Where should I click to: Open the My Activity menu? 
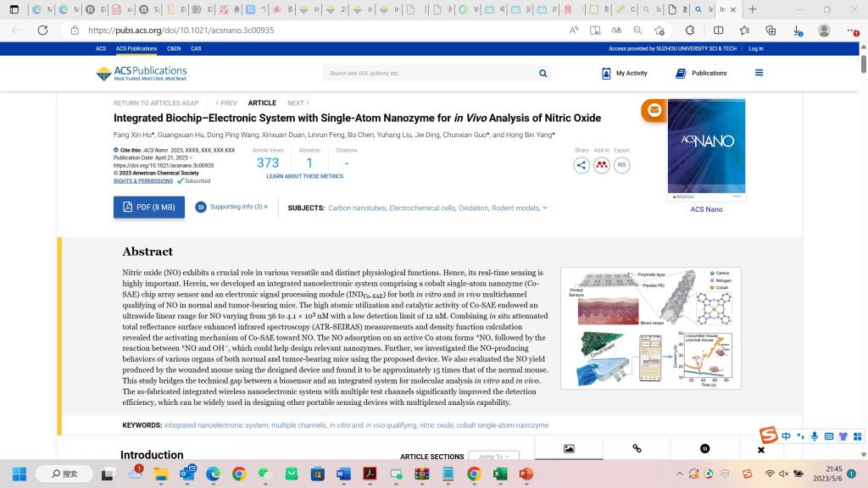[x=625, y=74]
